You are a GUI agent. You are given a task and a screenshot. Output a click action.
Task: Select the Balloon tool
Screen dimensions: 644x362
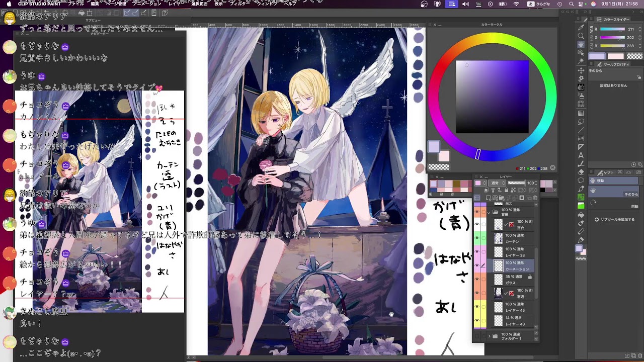click(581, 180)
